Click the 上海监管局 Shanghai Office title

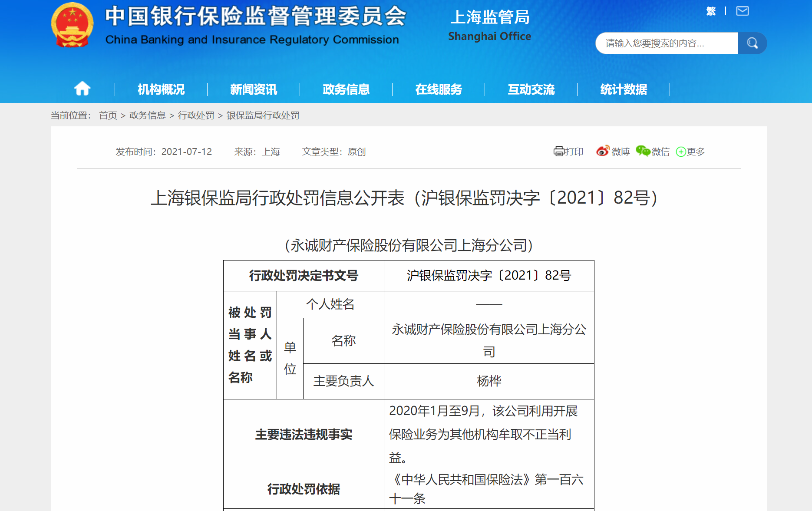490,26
